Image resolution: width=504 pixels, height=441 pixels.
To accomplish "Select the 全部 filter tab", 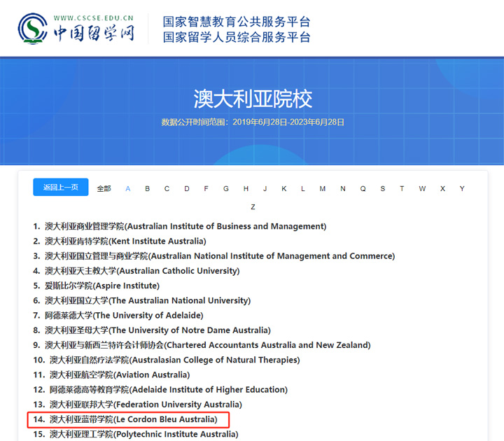I will [x=104, y=189].
